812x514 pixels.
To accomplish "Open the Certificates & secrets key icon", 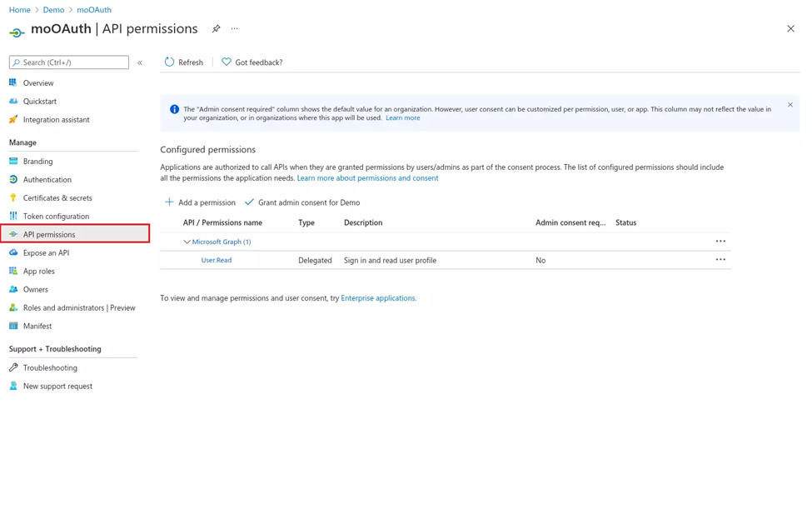I will click(x=13, y=198).
